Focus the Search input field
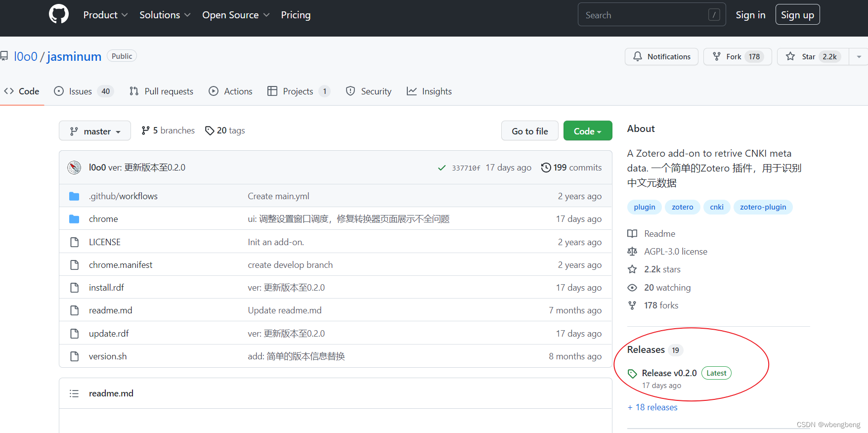This screenshot has height=433, width=868. tap(651, 15)
